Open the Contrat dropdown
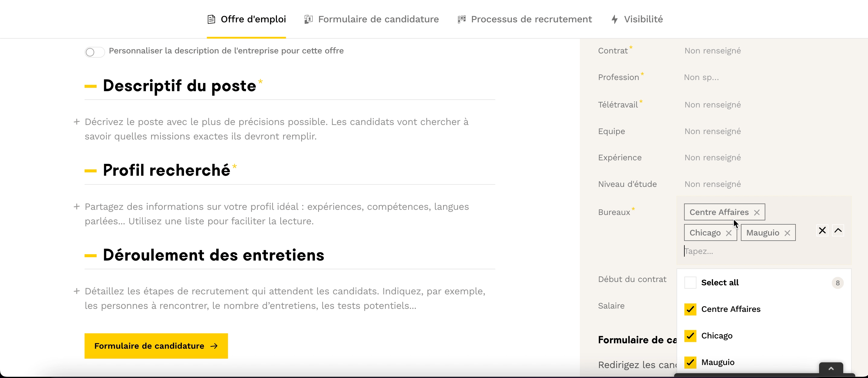The height and width of the screenshot is (378, 868). coord(712,51)
